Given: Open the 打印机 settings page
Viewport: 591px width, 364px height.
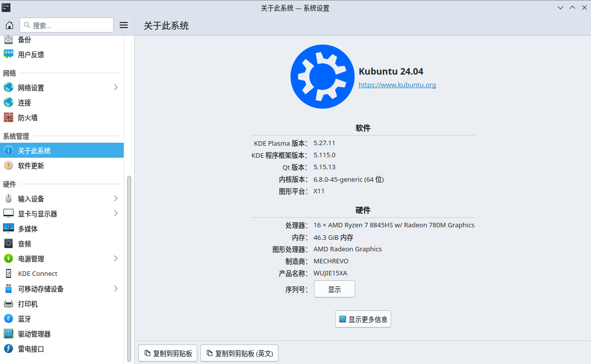Looking at the screenshot, I should click(62, 304).
